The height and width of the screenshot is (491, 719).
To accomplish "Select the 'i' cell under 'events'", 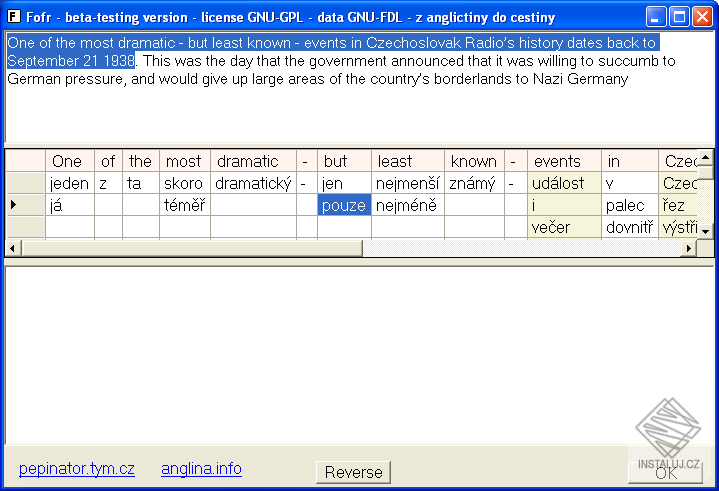I will point(564,205).
